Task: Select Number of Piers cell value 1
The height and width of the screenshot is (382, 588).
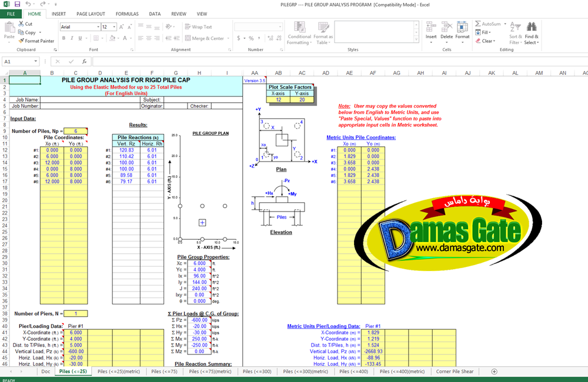Action: [x=75, y=313]
